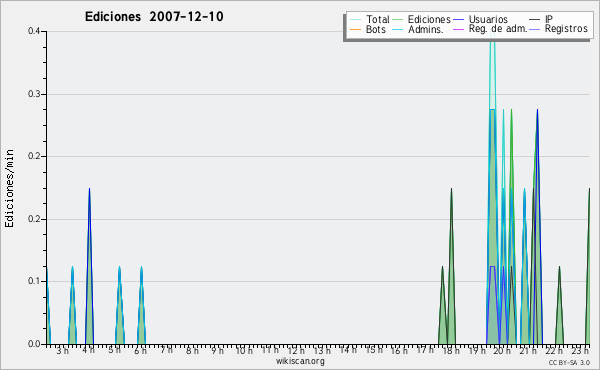Click the chart title Ediciones 2007-12-10
The height and width of the screenshot is (370, 600).
(154, 17)
